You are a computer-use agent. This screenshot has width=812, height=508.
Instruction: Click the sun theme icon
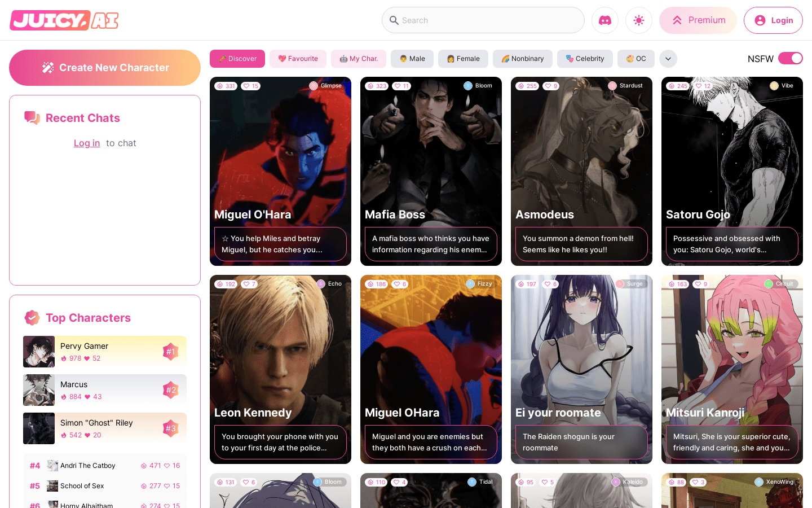(638, 20)
